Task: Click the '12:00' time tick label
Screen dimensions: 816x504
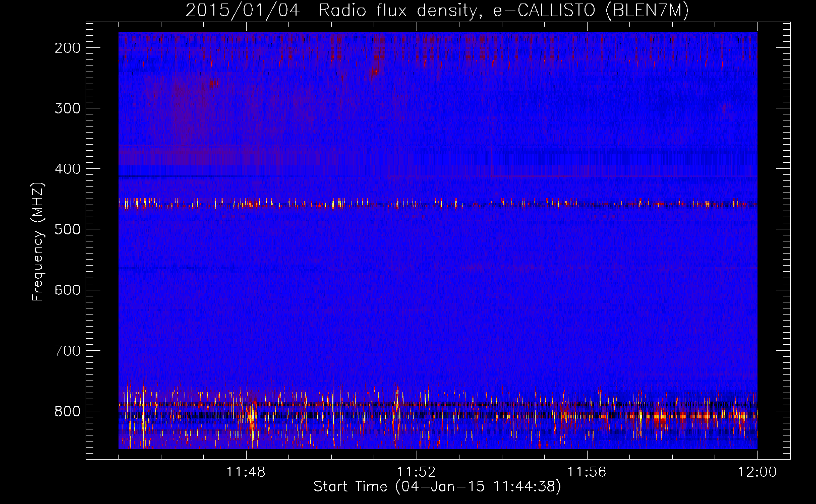Action: point(757,472)
